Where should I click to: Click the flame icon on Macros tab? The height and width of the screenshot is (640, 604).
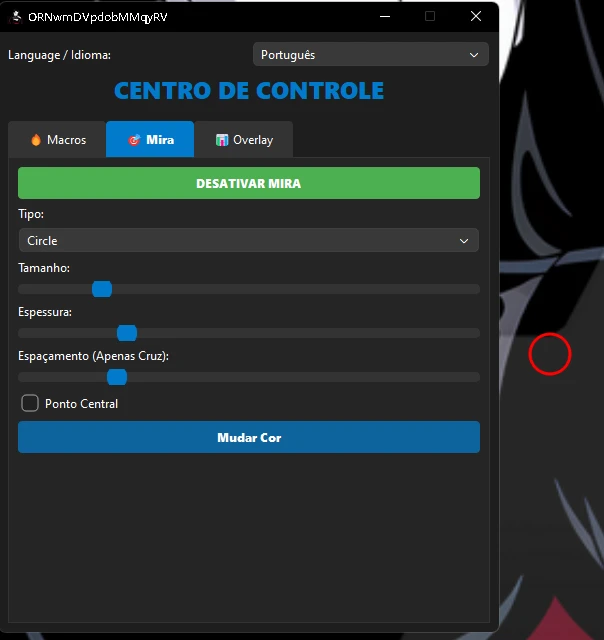point(36,140)
